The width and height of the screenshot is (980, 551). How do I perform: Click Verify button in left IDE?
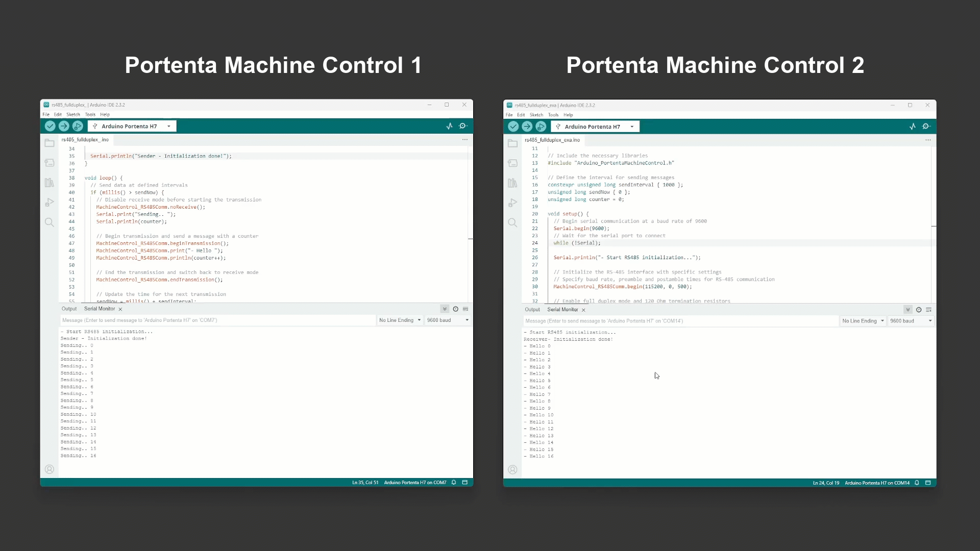(50, 126)
